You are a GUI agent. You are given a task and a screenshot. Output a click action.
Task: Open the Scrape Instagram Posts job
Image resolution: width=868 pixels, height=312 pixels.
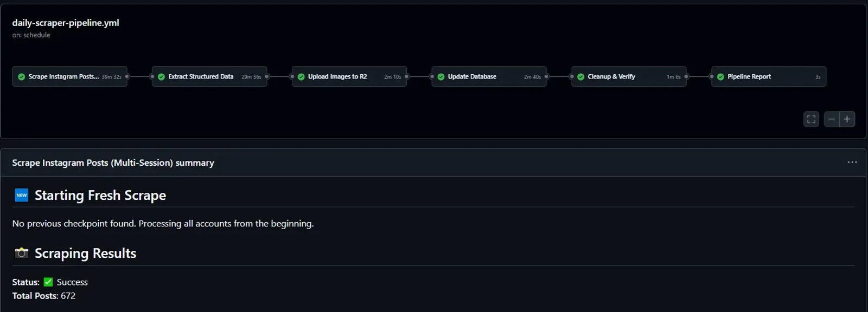pos(70,76)
